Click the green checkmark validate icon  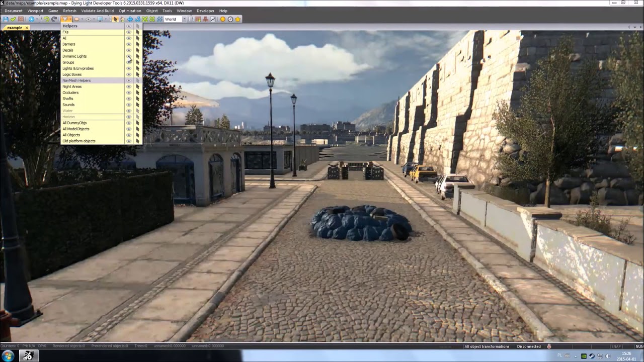(13, 19)
